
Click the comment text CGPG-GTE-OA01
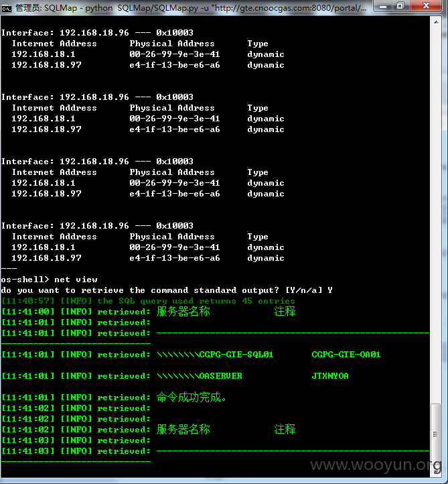(346, 355)
